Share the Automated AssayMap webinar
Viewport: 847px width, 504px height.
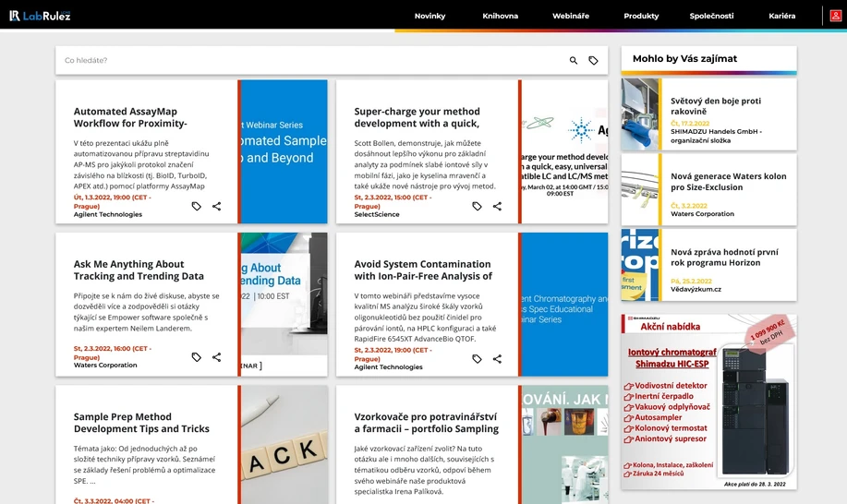tap(217, 206)
